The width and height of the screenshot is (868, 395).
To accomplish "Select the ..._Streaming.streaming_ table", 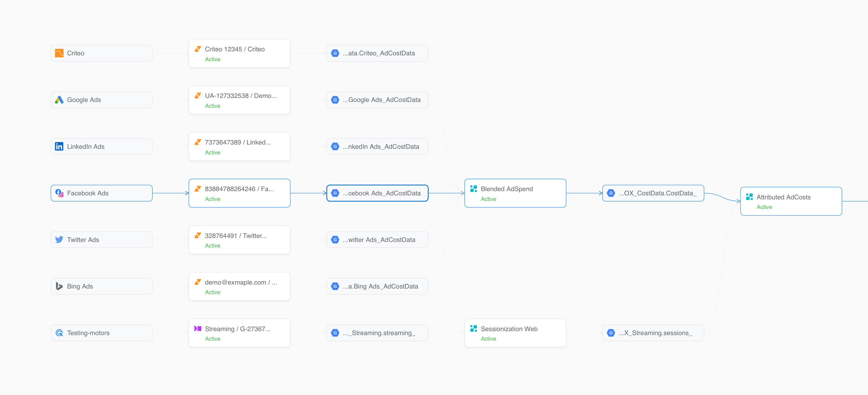I will [x=378, y=333].
